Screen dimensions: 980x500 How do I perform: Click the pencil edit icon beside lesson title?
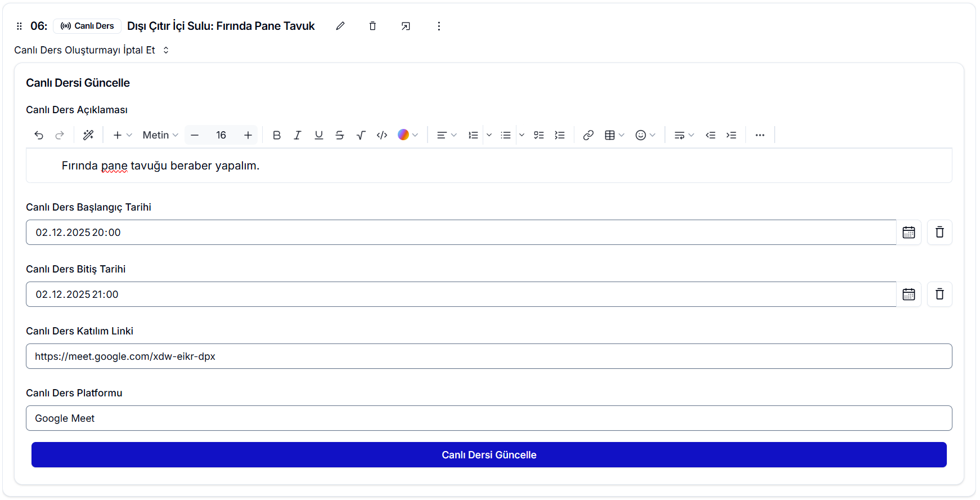pyautogui.click(x=340, y=26)
